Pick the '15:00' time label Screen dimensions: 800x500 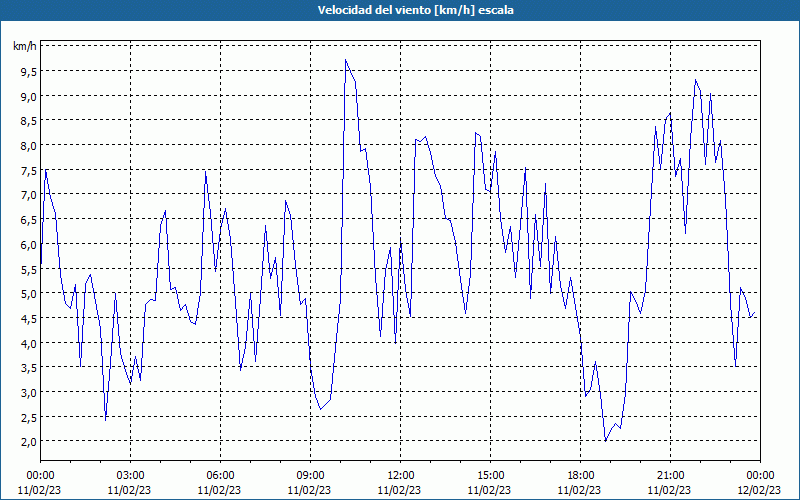(x=490, y=476)
